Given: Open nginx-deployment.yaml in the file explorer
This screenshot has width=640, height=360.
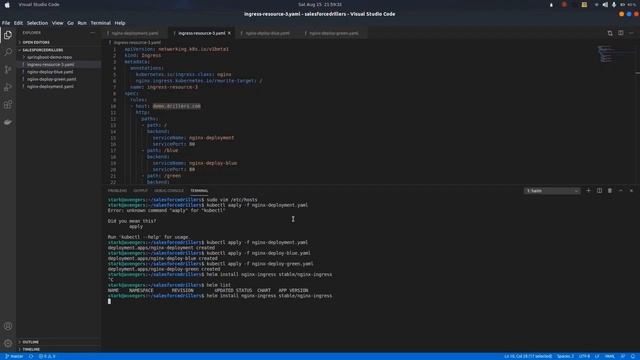Looking at the screenshot, I should [x=50, y=87].
